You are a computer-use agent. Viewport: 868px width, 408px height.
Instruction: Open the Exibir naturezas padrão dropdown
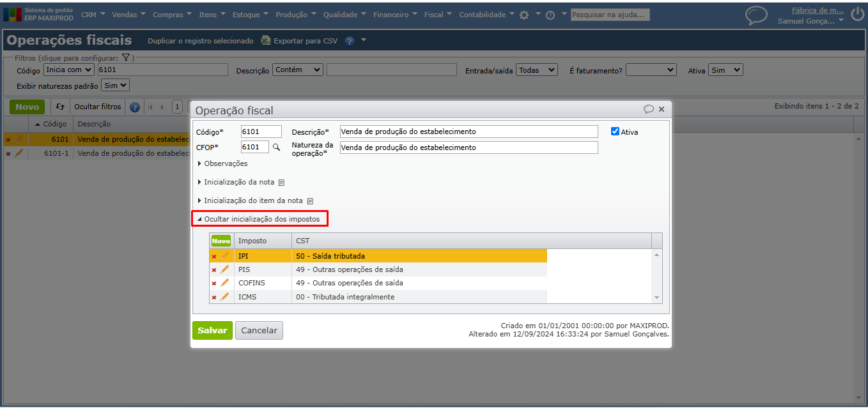pyautogui.click(x=115, y=85)
